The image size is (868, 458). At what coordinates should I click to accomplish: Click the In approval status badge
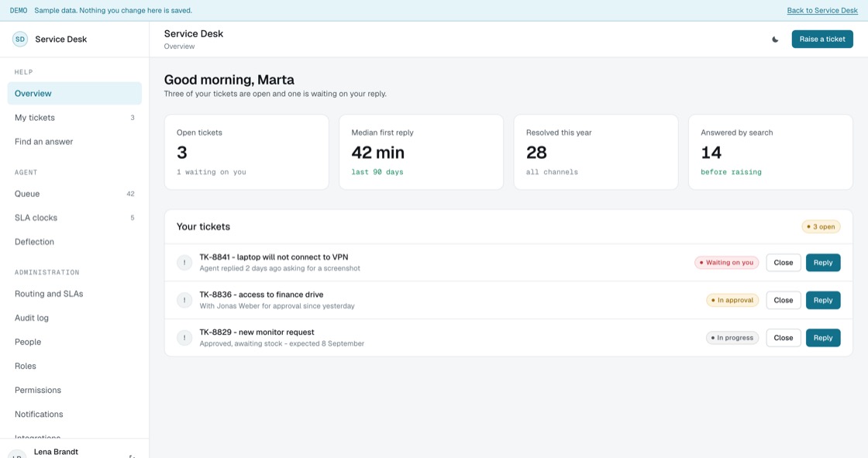click(732, 300)
